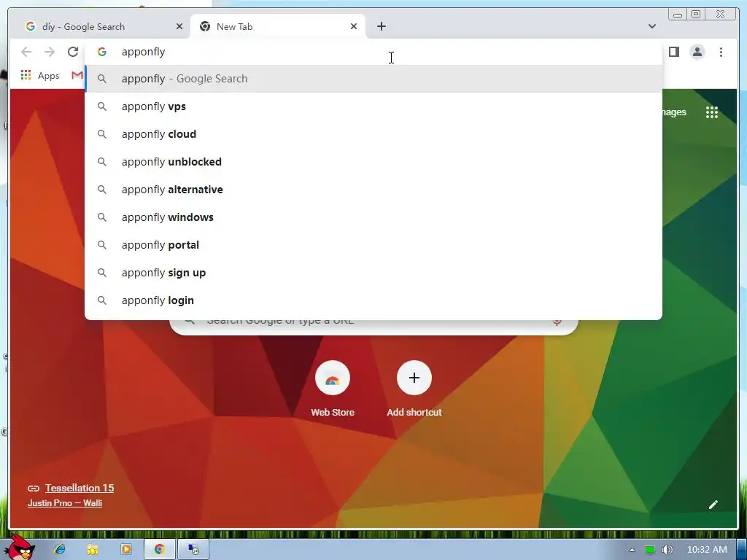The image size is (747, 560).
Task: Launch Internet Explorer from the taskbar
Action: pyautogui.click(x=60, y=550)
